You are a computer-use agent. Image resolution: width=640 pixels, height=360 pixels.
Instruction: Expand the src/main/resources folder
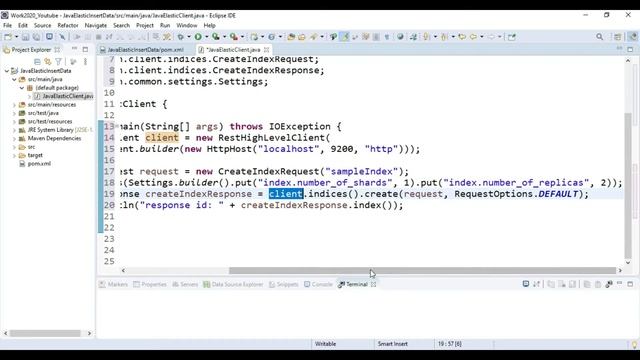click(14, 104)
